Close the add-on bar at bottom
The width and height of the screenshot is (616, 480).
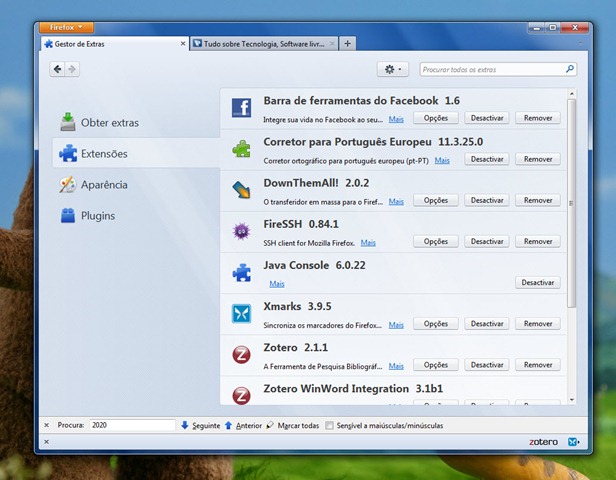coord(46,442)
